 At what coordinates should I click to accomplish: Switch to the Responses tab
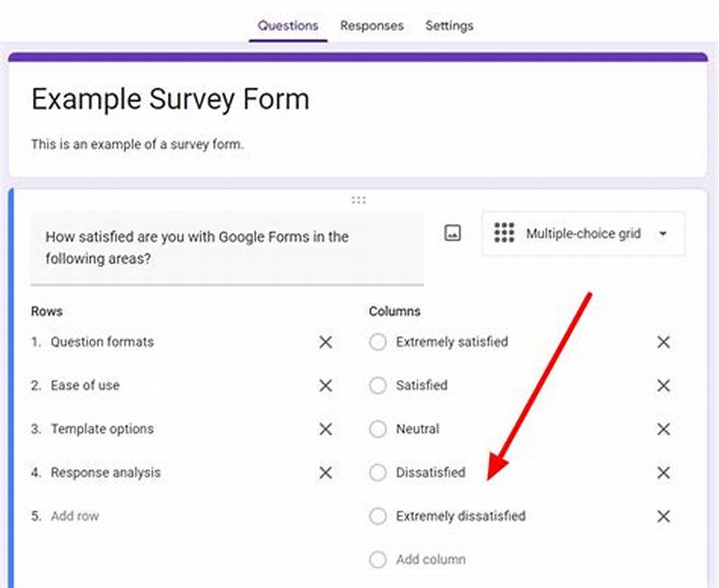pos(371,26)
